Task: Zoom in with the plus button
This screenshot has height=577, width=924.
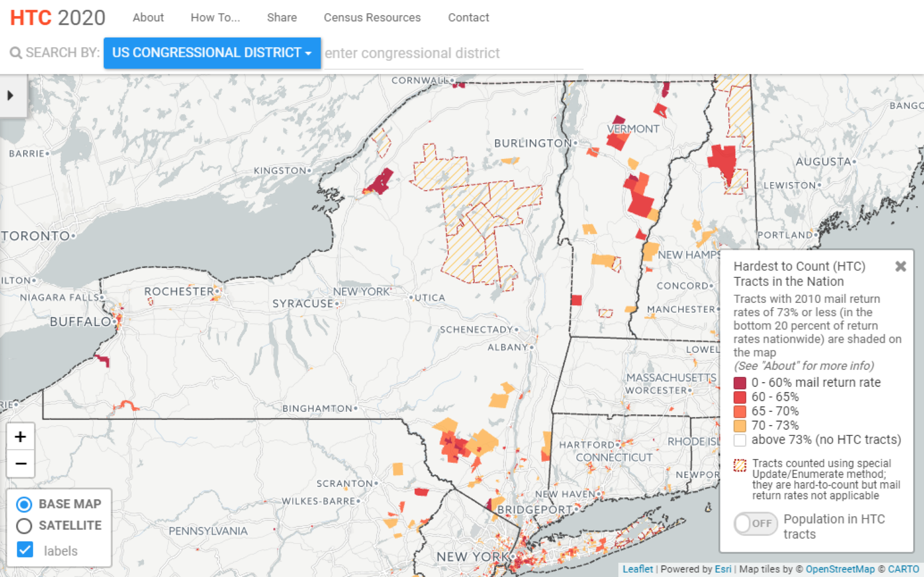Action: tap(20, 437)
